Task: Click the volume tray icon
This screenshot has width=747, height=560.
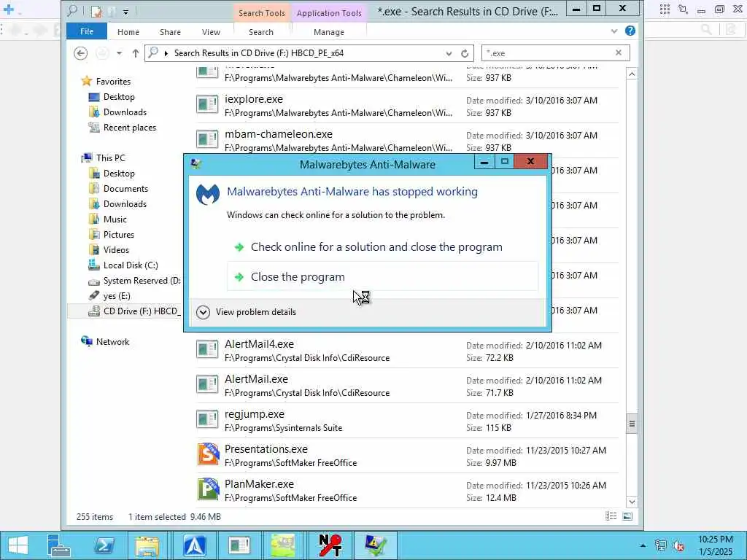Action: (678, 546)
